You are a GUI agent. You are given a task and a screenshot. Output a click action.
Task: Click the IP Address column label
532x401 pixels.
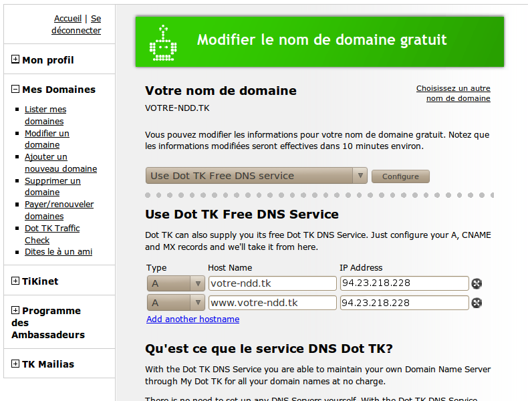[361, 268]
